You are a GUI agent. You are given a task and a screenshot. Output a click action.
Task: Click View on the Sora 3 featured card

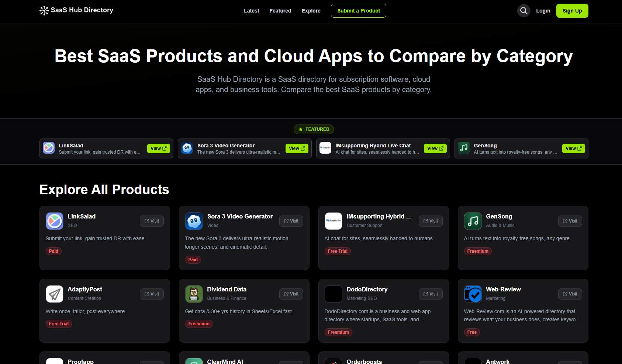click(297, 148)
